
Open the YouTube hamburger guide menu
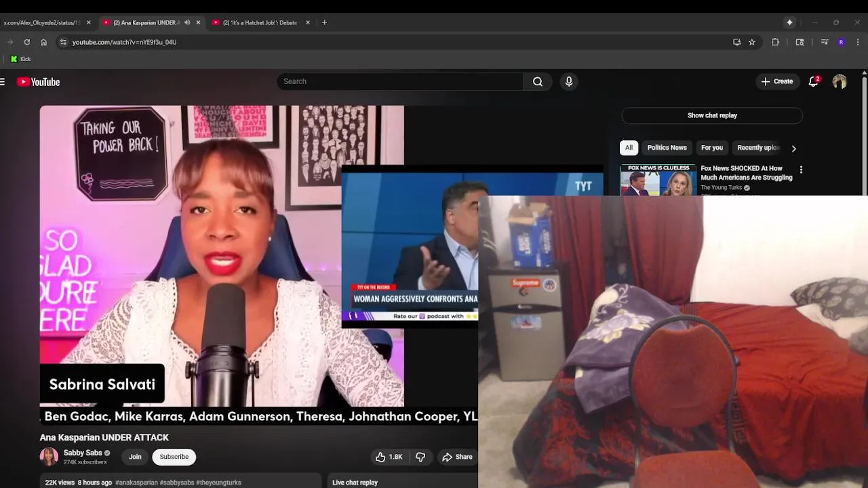click(3, 82)
